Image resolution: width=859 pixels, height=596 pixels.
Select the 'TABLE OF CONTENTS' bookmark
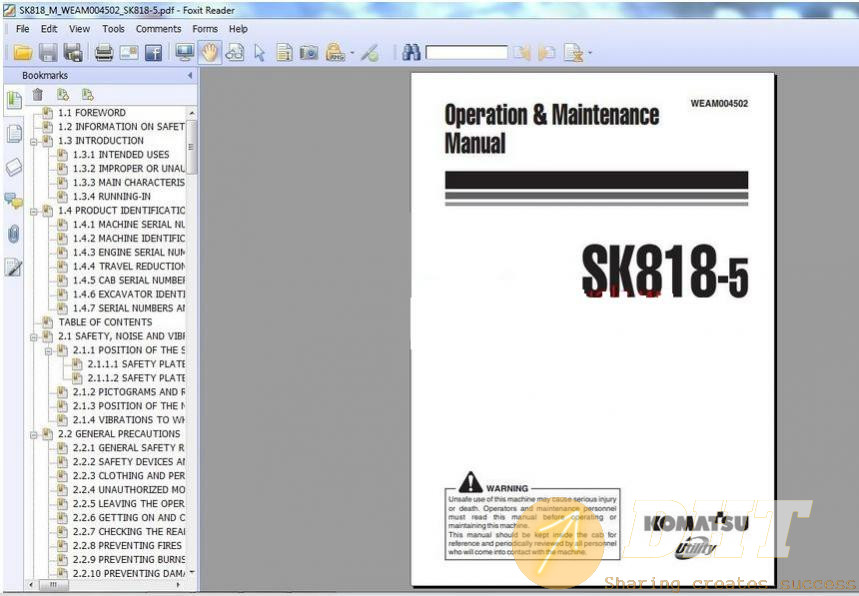coord(105,322)
